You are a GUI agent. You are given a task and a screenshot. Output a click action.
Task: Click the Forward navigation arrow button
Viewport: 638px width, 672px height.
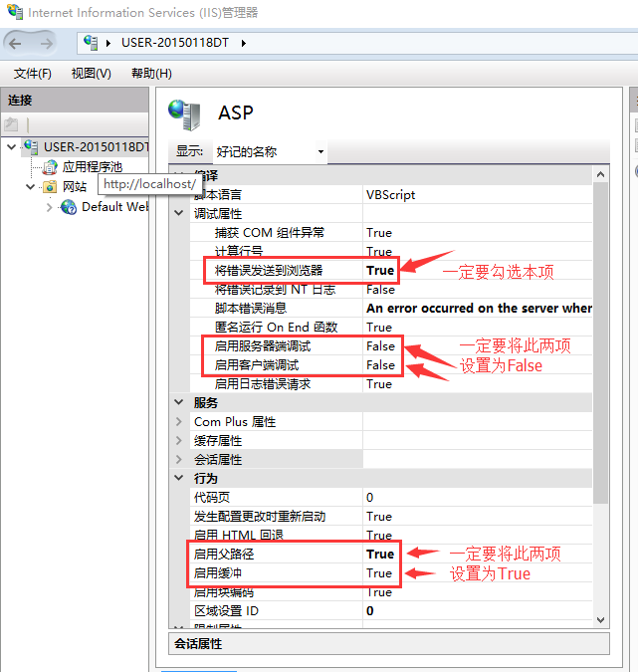[48, 44]
